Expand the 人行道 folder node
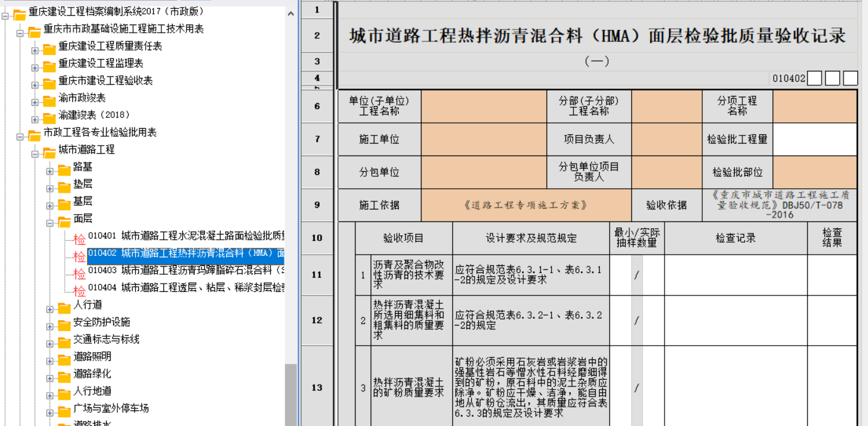The width and height of the screenshot is (868, 426). (x=50, y=309)
